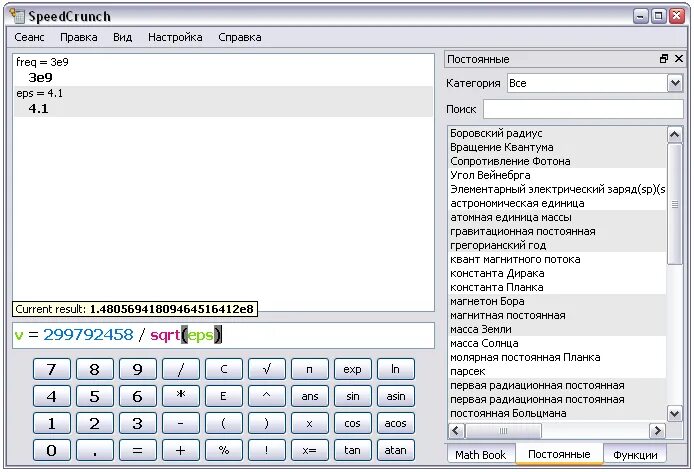Viewport: 694px width, 472px height.
Task: Select константа Планка in the list
Action: click(557, 287)
